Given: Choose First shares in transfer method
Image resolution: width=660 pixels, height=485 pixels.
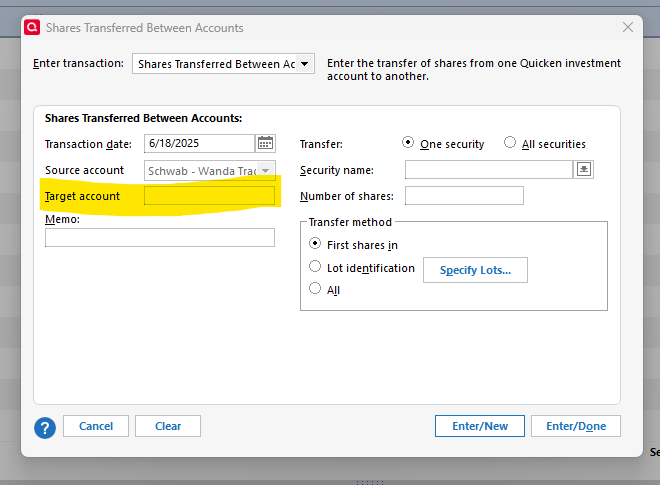Looking at the screenshot, I should [x=315, y=243].
